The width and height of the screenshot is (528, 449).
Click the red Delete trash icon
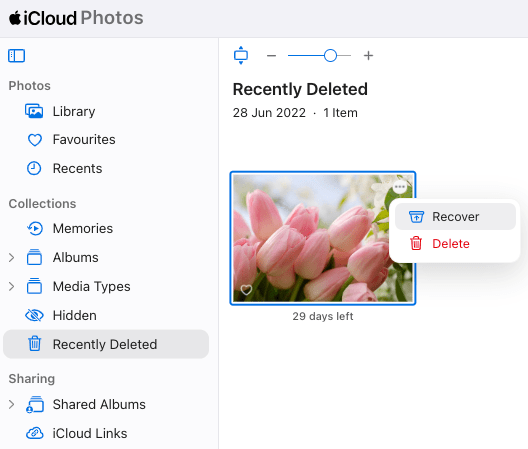pyautogui.click(x=416, y=243)
